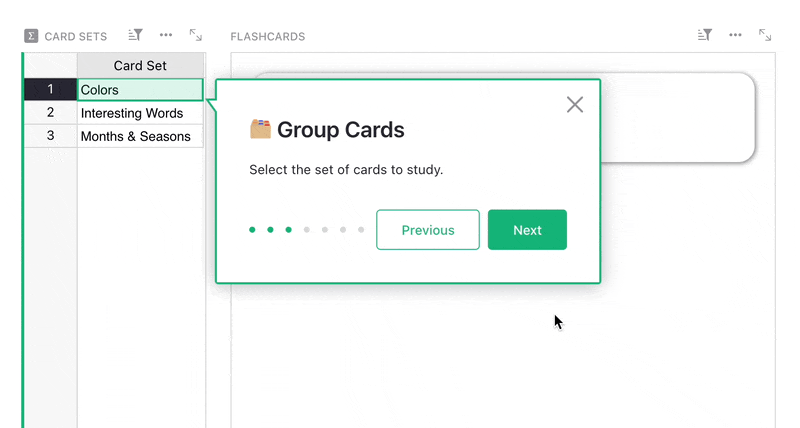The height and width of the screenshot is (428, 800).
Task: Select row number 2 header
Action: (x=50, y=113)
